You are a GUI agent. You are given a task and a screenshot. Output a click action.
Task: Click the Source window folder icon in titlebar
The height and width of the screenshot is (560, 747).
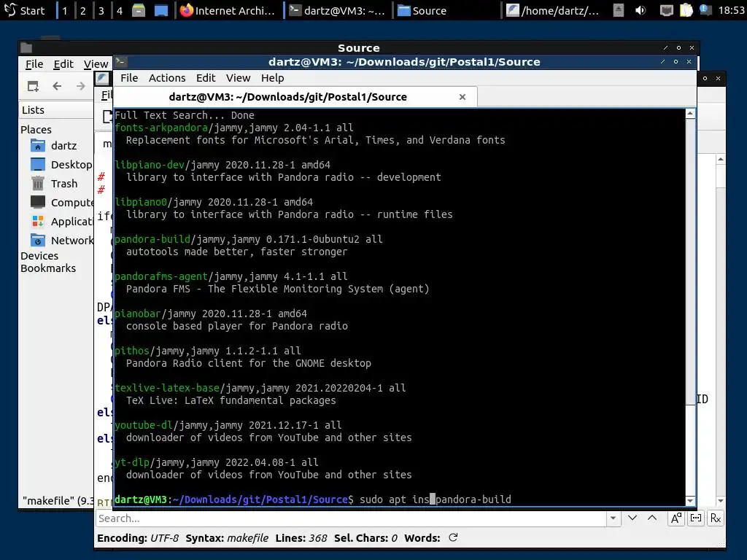point(26,47)
